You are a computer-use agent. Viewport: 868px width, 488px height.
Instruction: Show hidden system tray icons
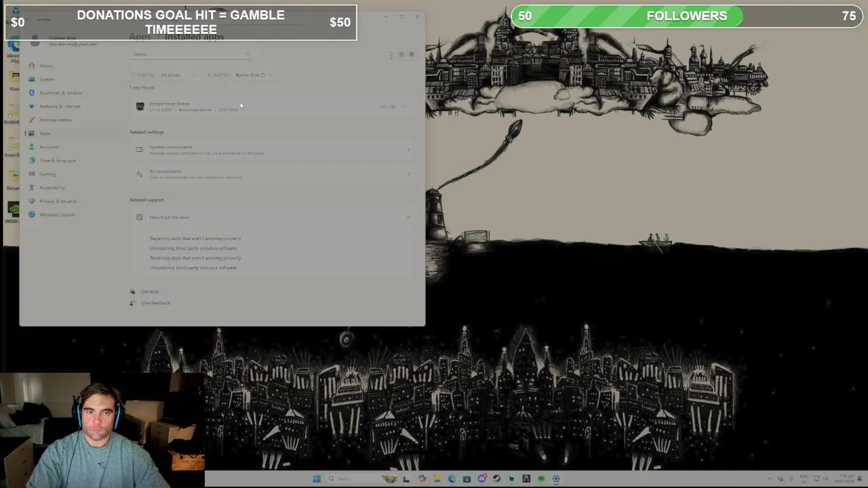(769, 479)
